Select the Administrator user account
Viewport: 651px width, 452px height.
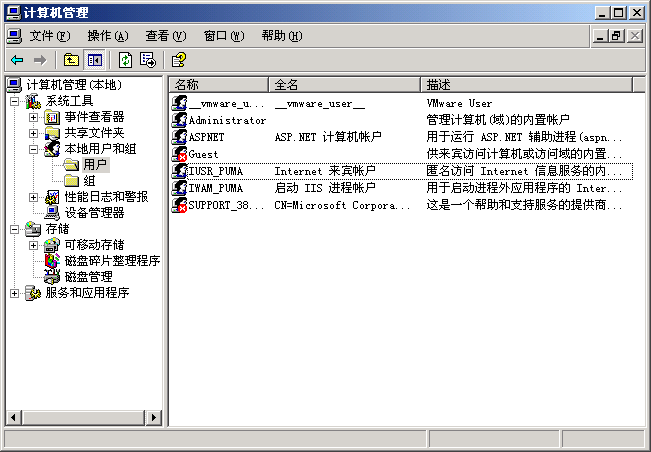point(227,120)
